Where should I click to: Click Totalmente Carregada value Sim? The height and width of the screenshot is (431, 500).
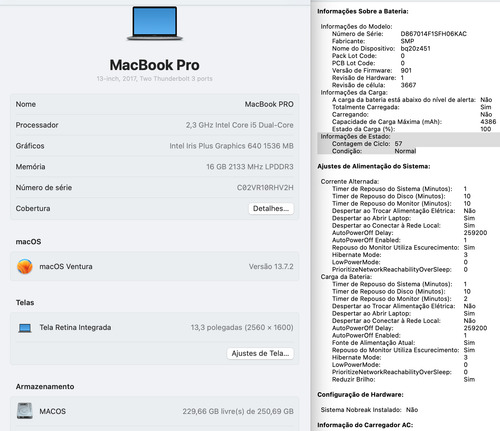pyautogui.click(x=486, y=107)
